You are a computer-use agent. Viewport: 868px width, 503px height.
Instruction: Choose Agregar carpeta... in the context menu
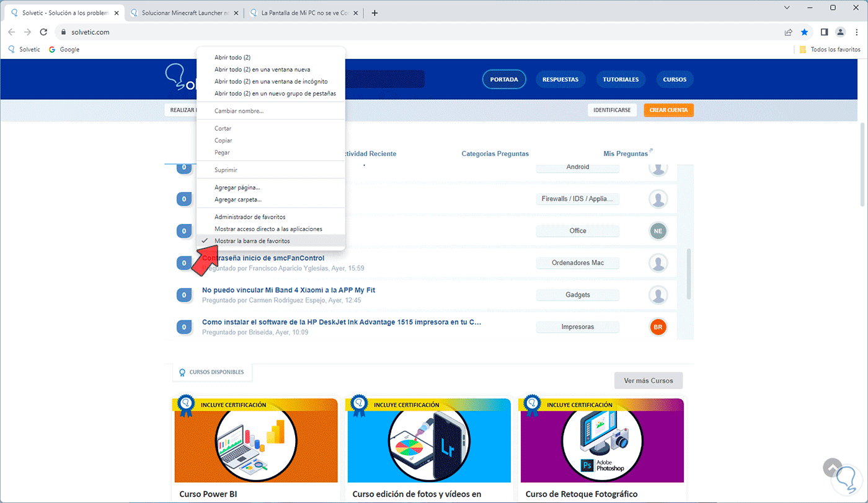[270, 199]
